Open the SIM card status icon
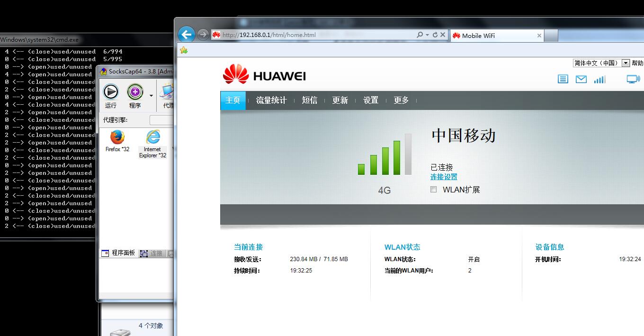The image size is (644, 336). point(563,79)
